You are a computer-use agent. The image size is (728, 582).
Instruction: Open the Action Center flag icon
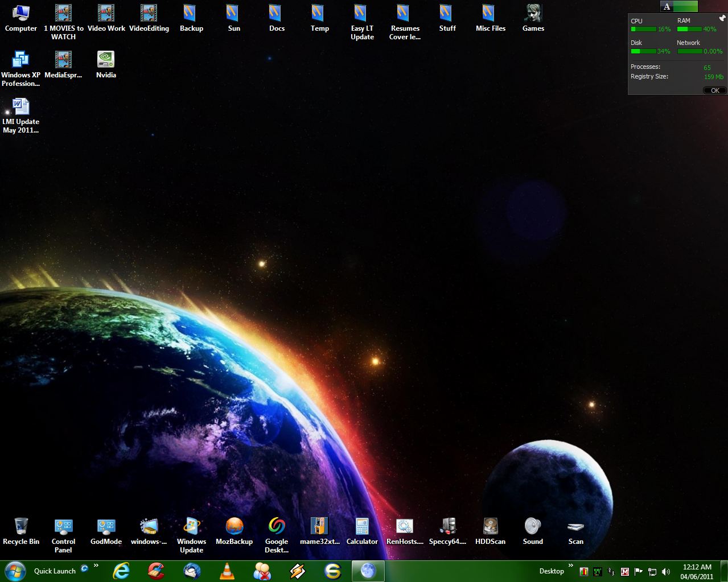click(639, 572)
